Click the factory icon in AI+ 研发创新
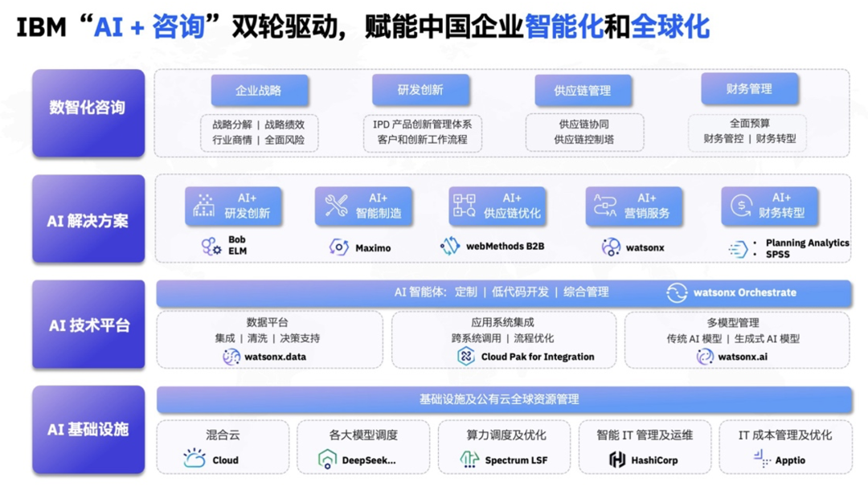Image resolution: width=868 pixels, height=490 pixels. click(203, 205)
